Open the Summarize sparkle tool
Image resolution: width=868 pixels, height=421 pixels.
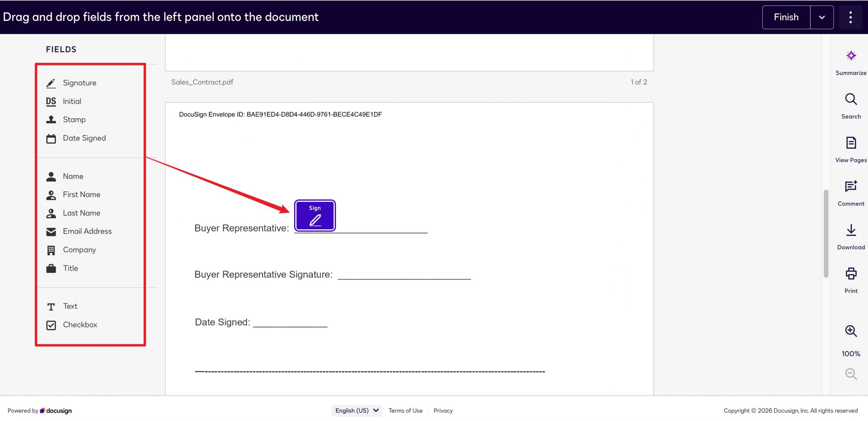851,56
